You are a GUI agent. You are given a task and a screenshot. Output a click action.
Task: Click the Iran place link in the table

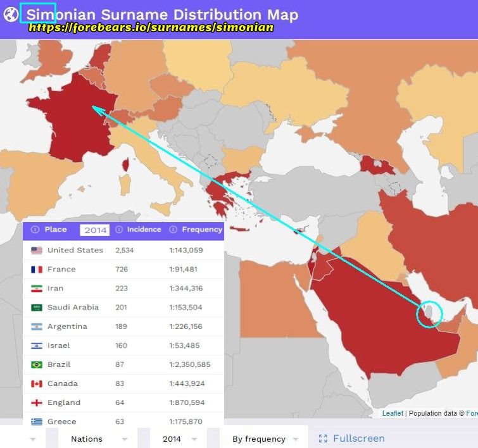(x=56, y=289)
